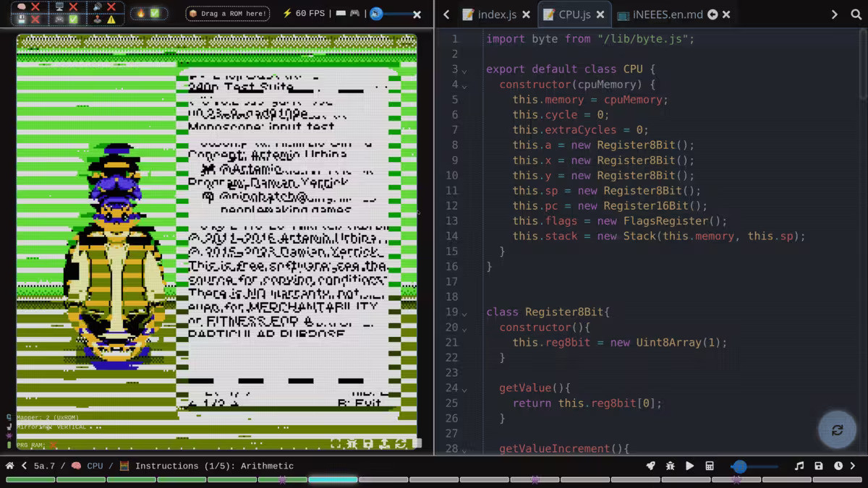Fold the getValue method at line 24
Image resolution: width=868 pixels, height=488 pixels.
[x=464, y=389]
